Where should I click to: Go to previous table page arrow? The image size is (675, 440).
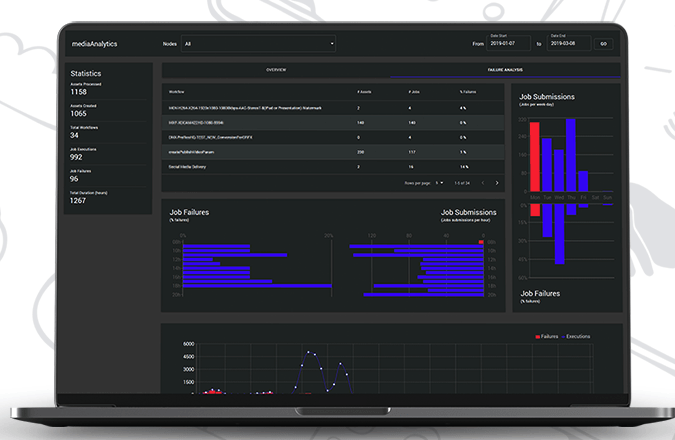click(x=483, y=183)
